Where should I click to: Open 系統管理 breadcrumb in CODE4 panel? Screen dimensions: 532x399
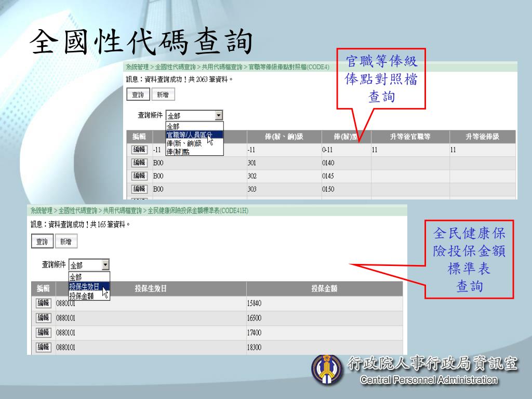tap(137, 67)
